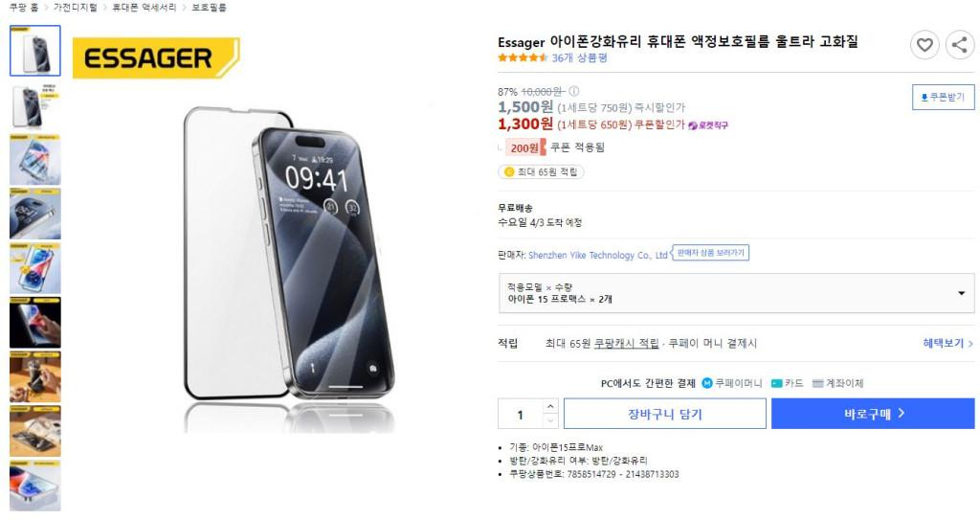
Task: Open seller Shenzhen Yike Technology link
Action: [597, 256]
